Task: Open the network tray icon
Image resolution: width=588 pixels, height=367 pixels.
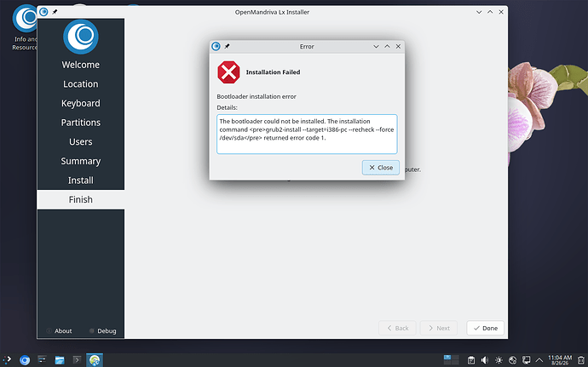Action: [512, 360]
